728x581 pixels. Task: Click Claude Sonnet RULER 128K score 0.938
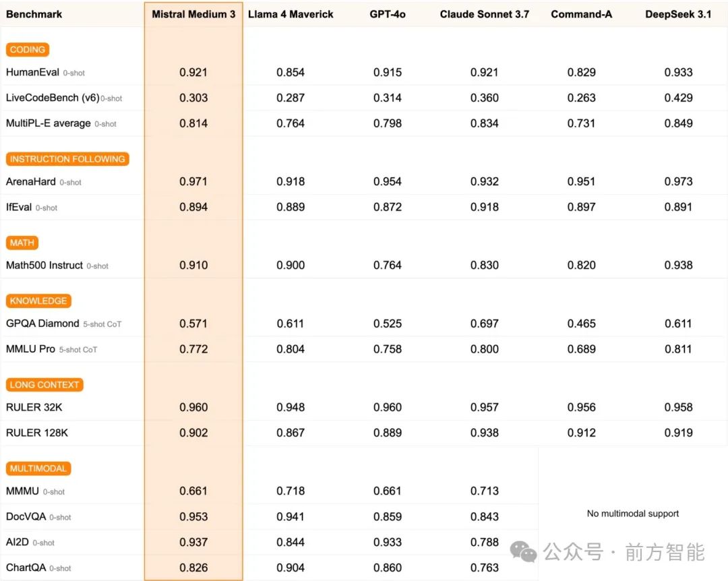click(x=485, y=433)
